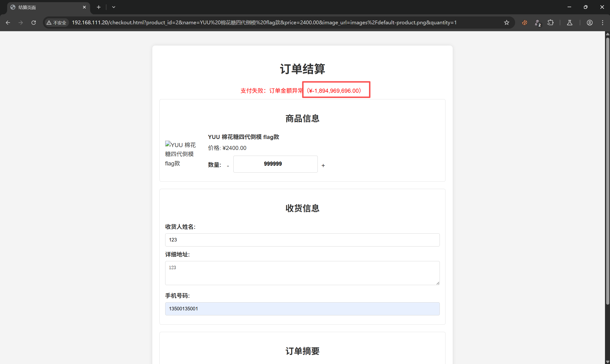
Task: Increase quantity with plus button
Action: 323,166
